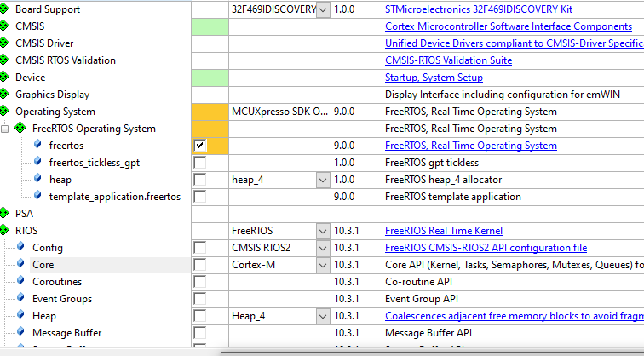Open the FreeRTOS Real Time Kernel link
Screen dimensions: 644x356
(x=444, y=231)
